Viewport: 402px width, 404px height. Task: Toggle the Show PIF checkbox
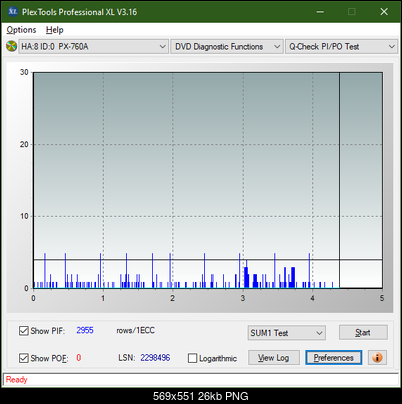click(x=24, y=331)
